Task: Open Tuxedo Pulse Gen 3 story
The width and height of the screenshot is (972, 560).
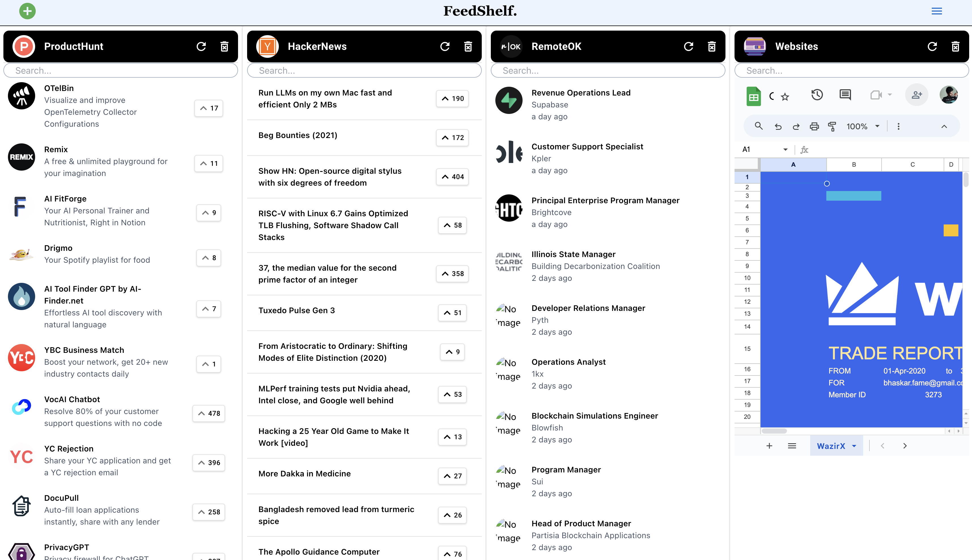Action: (x=296, y=311)
